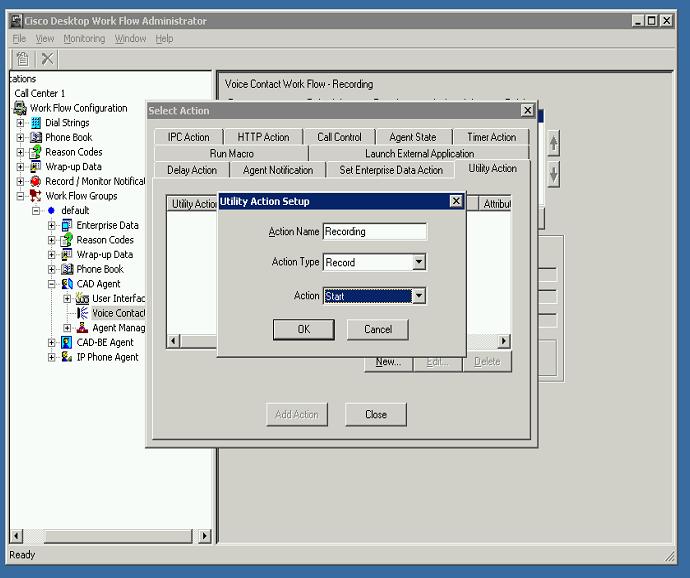Click the IP Phone Agent icon

(x=67, y=357)
